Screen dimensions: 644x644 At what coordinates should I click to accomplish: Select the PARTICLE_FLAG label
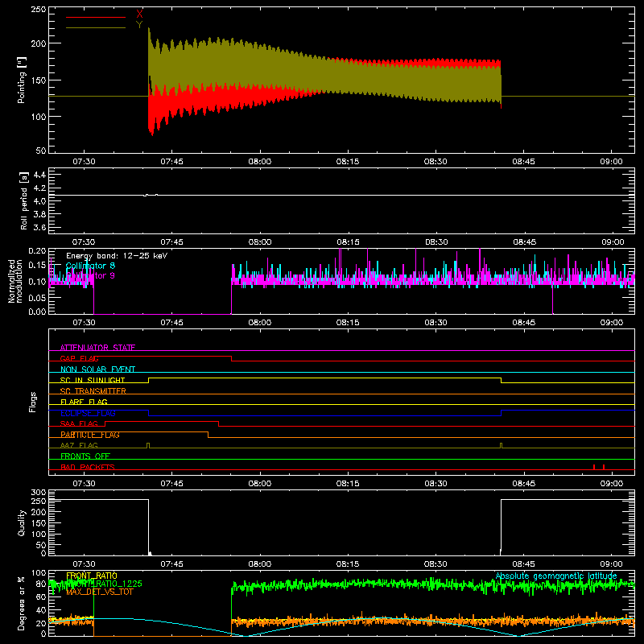tap(90, 435)
